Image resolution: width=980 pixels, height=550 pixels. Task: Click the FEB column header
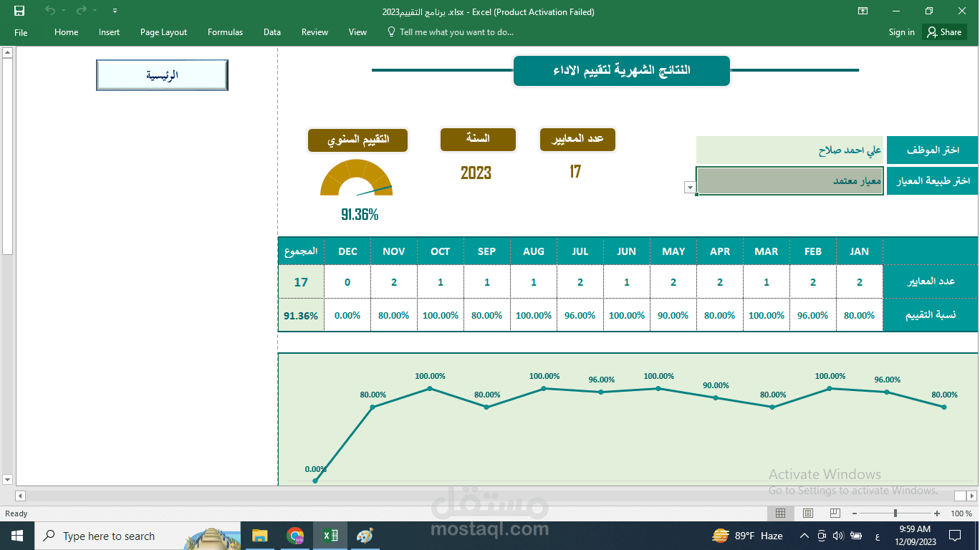click(813, 251)
